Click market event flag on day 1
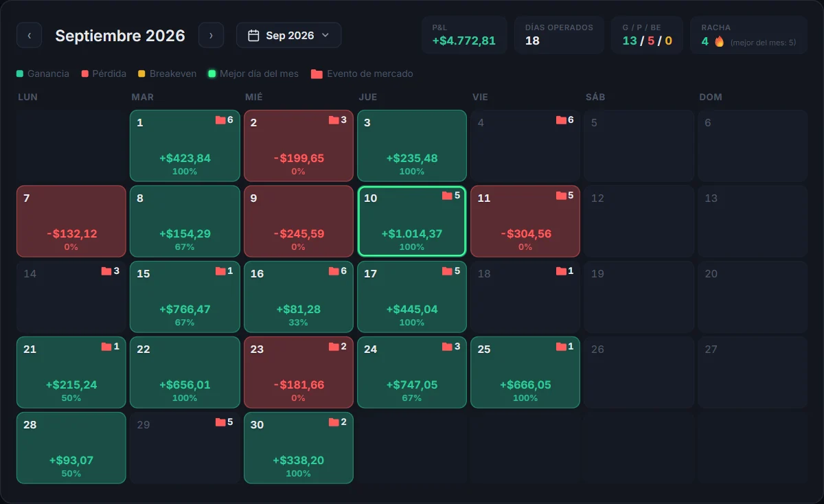This screenshot has width=824, height=504. pos(220,120)
